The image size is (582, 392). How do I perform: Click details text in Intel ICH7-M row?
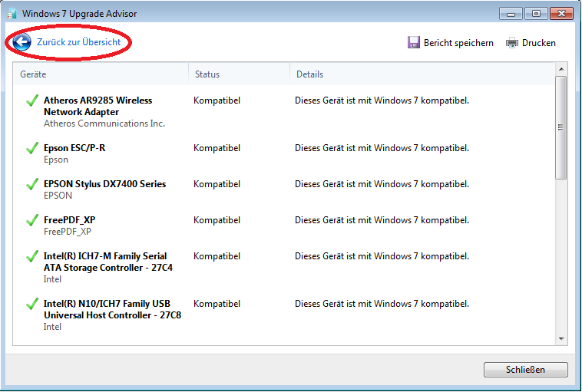pos(382,256)
